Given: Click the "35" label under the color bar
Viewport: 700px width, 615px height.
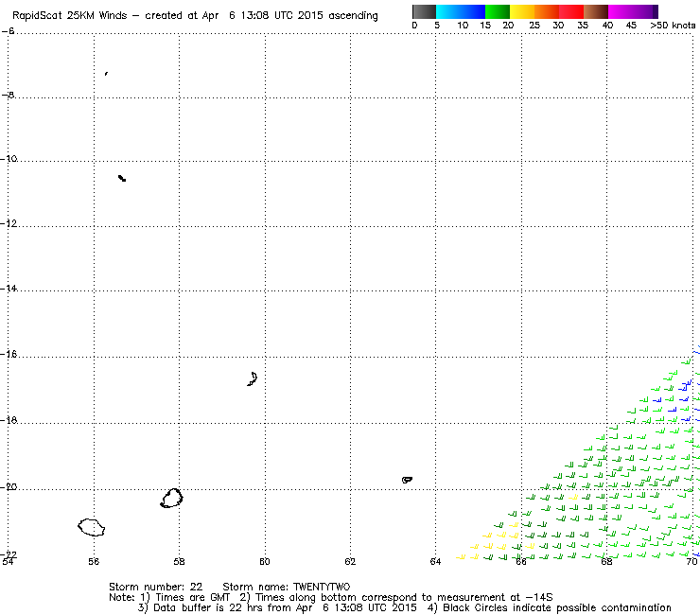Looking at the screenshot, I should (583, 26).
